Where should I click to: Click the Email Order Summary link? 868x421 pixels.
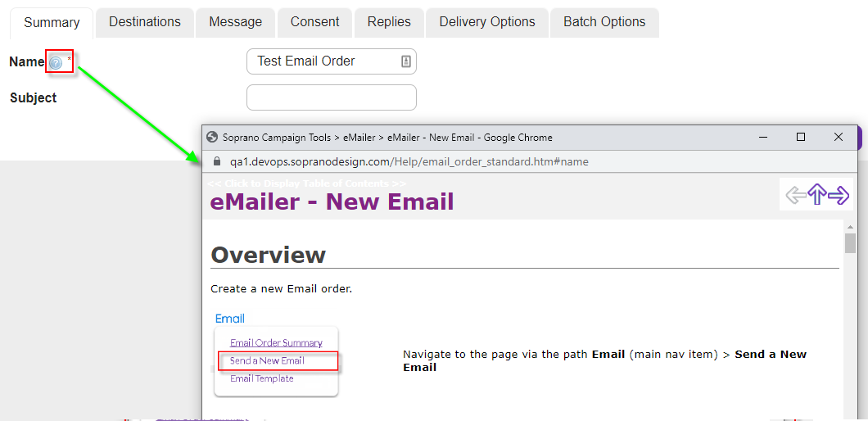tap(276, 342)
